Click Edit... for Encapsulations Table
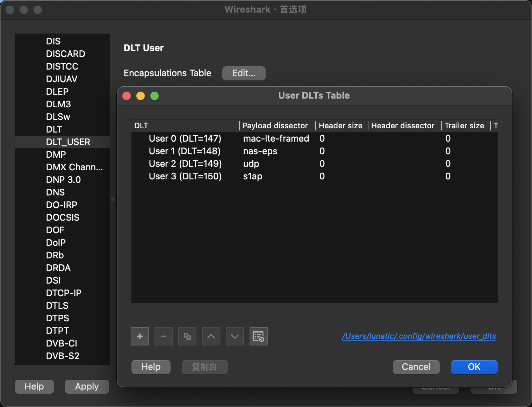 [244, 73]
